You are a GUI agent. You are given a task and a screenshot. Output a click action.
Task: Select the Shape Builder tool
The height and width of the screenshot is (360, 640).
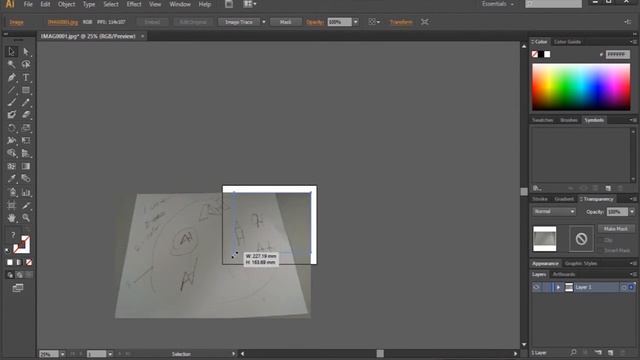pyautogui.click(x=11, y=153)
